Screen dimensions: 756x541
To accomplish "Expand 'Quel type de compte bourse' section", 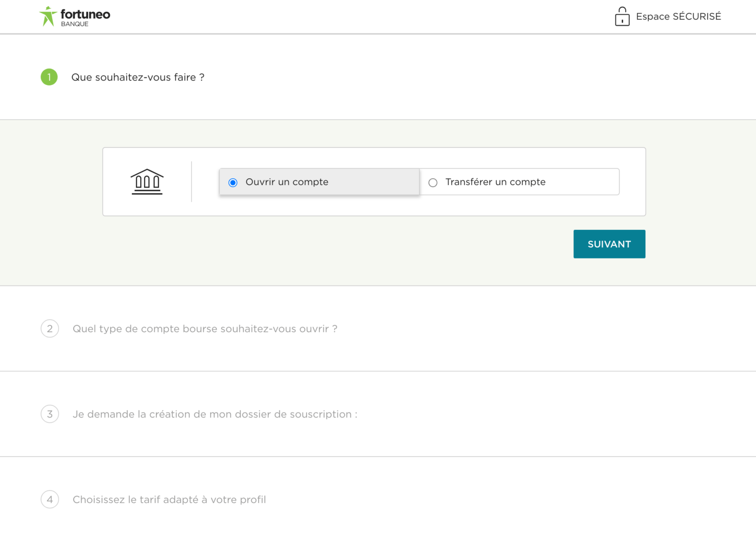I will [205, 329].
